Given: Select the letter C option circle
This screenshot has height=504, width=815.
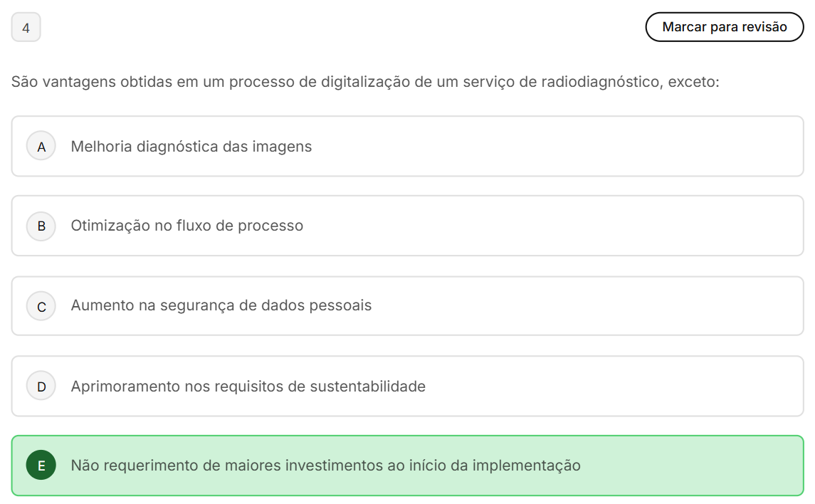Looking at the screenshot, I should click(41, 306).
